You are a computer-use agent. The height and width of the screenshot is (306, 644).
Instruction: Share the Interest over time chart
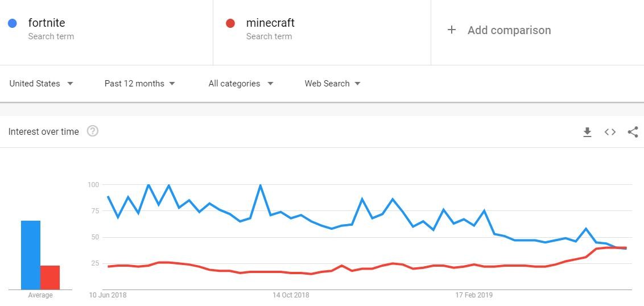click(x=633, y=132)
